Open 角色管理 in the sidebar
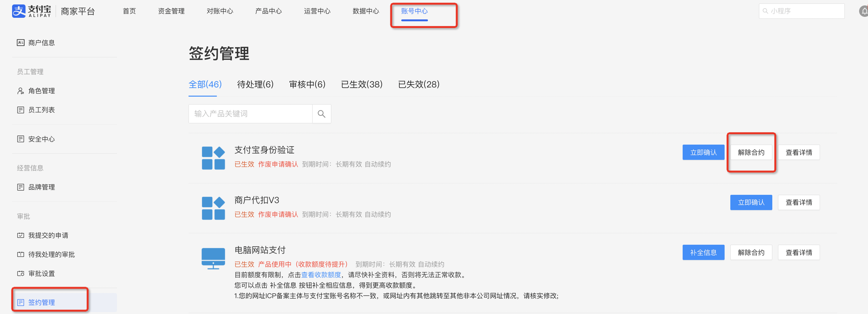Screen dimensions: 868x314 coord(41,91)
